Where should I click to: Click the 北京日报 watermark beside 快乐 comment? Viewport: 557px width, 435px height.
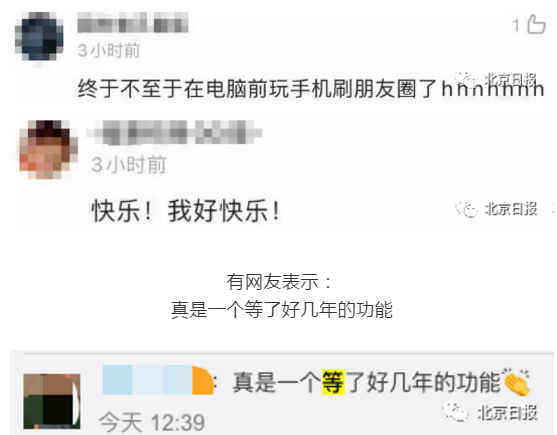pyautogui.click(x=496, y=209)
